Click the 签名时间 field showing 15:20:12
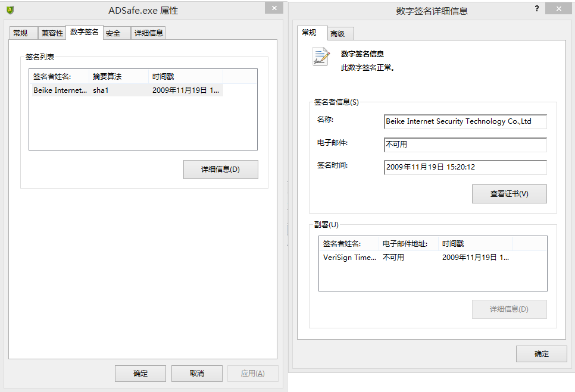575x392 pixels. coord(465,167)
